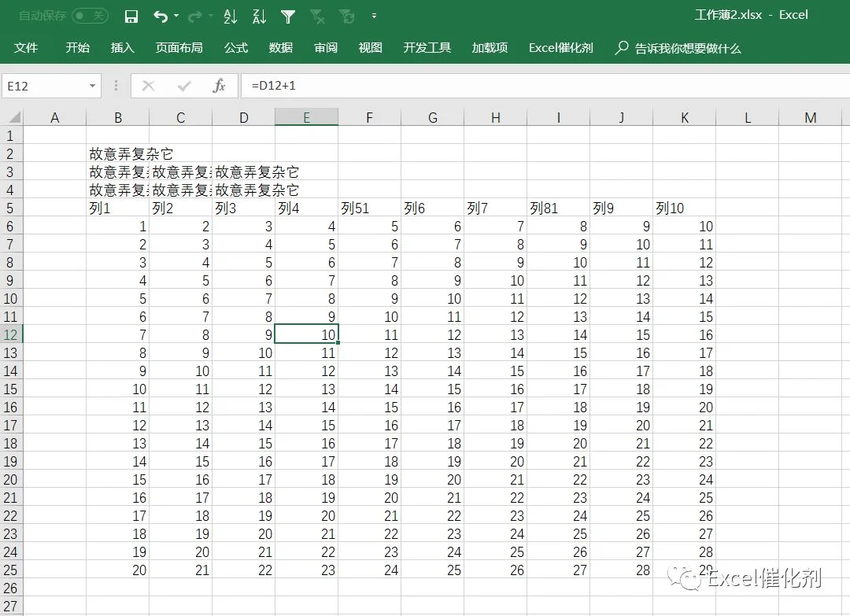
Task: Click the Select All corner triangle
Action: 13,117
